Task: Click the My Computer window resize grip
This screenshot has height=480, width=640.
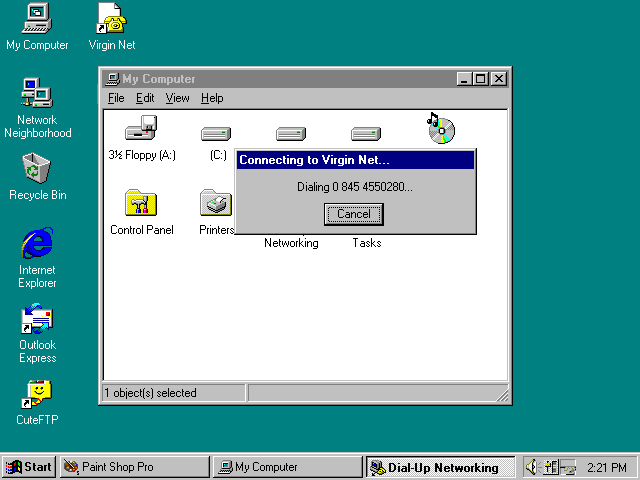Action: [x=503, y=396]
